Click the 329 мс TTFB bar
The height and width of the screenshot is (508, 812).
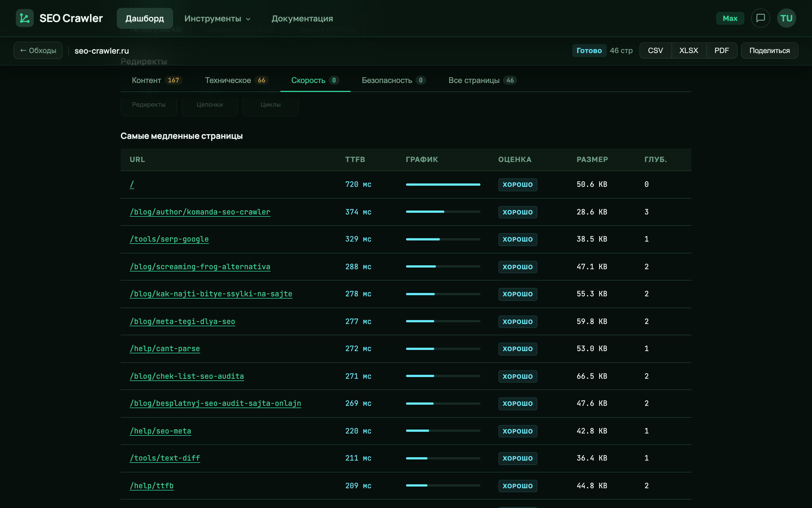(x=443, y=239)
